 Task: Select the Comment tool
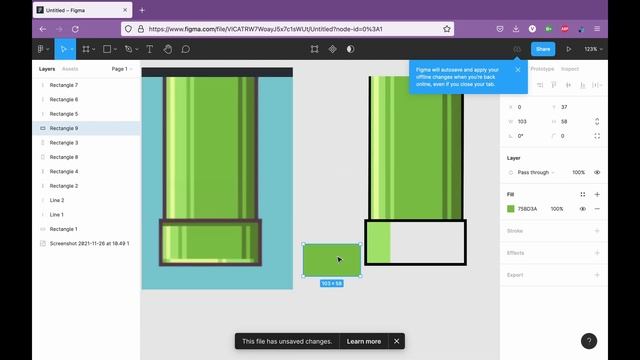(186, 49)
